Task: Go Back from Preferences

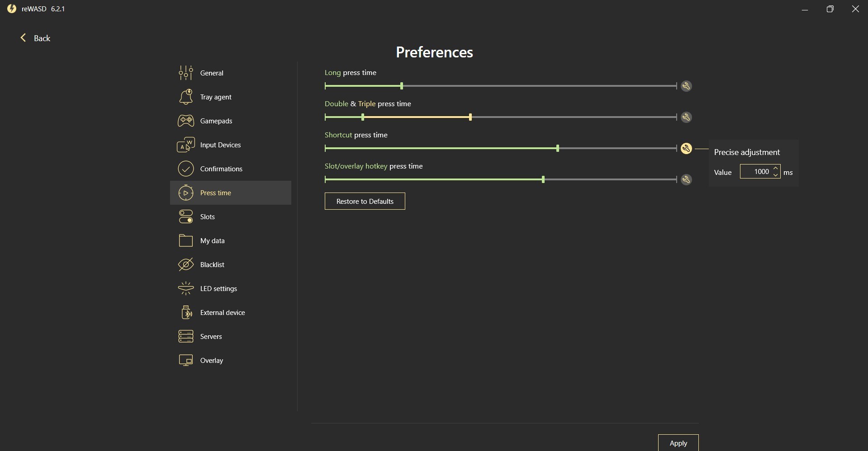Action: click(35, 38)
